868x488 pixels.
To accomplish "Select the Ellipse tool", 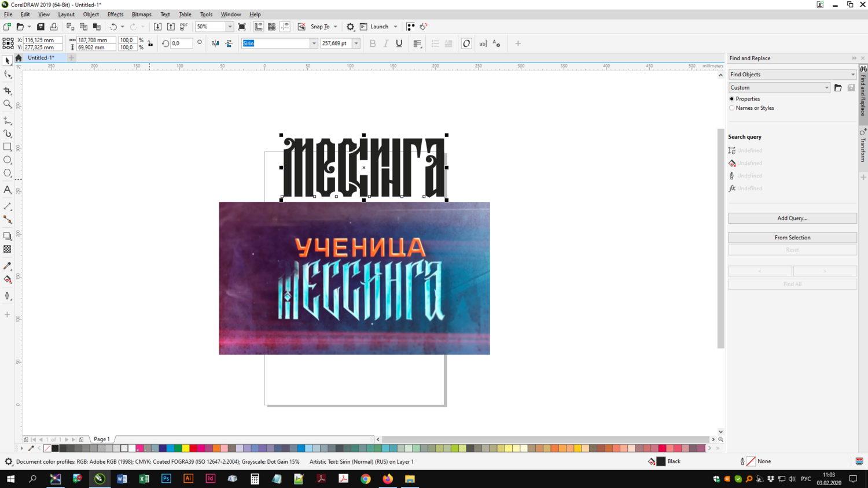I will pos(8,160).
